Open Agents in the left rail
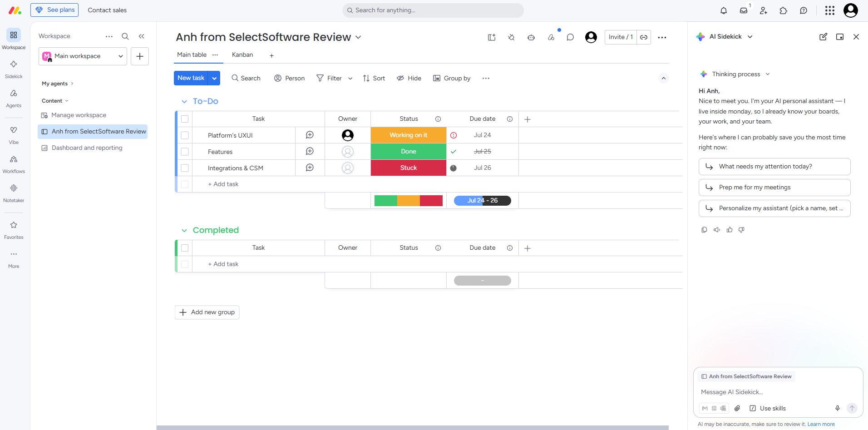 (14, 98)
